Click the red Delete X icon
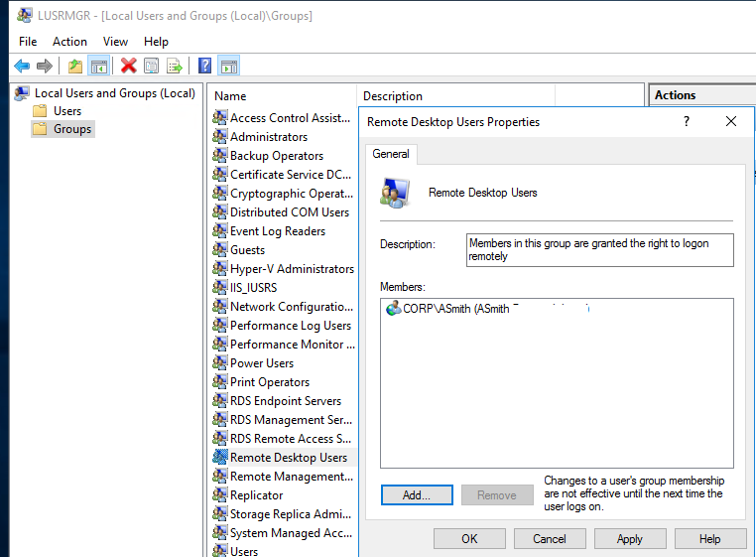Screen dimensions: 756x557 (128, 66)
